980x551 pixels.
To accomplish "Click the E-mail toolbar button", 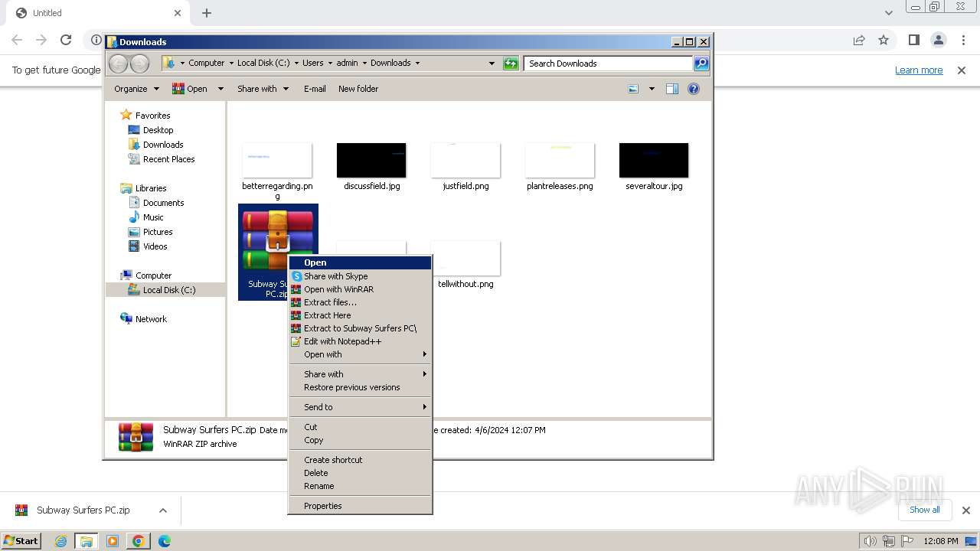I will pos(315,89).
